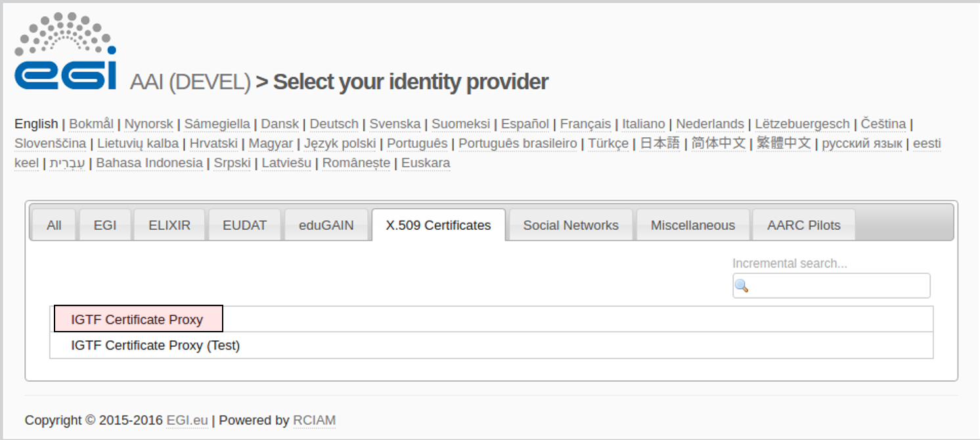Switch language to Magyar
Image resolution: width=980 pixels, height=440 pixels.
271,143
